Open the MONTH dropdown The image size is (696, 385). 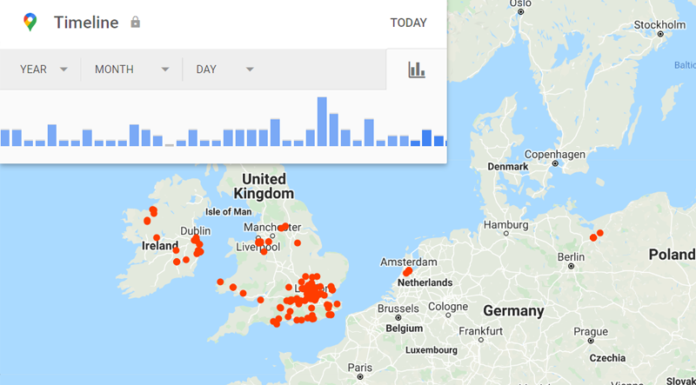click(132, 69)
